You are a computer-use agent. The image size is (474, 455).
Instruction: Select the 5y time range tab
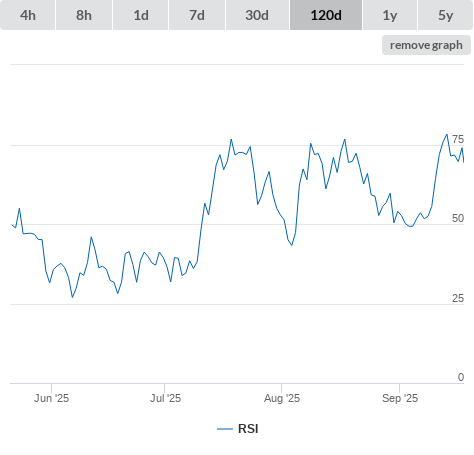pyautogui.click(x=445, y=15)
